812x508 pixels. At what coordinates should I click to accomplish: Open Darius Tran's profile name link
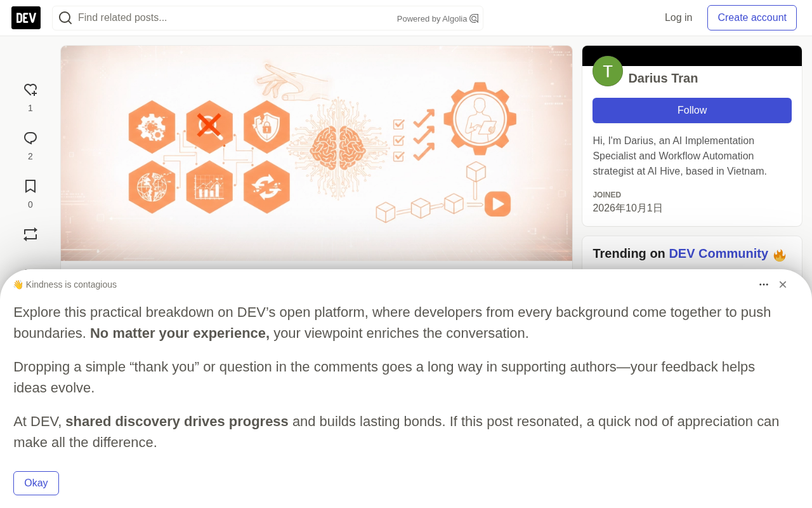point(663,78)
